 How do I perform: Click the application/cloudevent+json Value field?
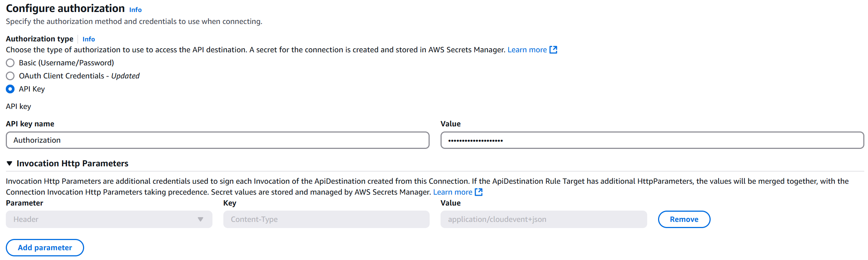[543, 219]
